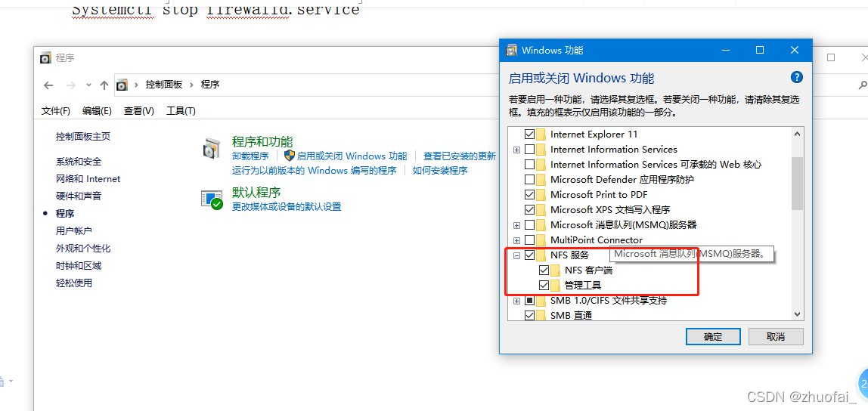Click the shield icon beside 启用或关闭 Windows 功能
The height and width of the screenshot is (411, 868).
(290, 156)
